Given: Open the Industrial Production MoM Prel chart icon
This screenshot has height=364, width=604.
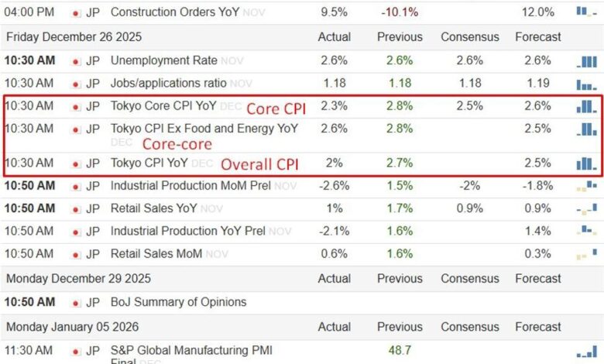Looking at the screenshot, I should coord(586,186).
